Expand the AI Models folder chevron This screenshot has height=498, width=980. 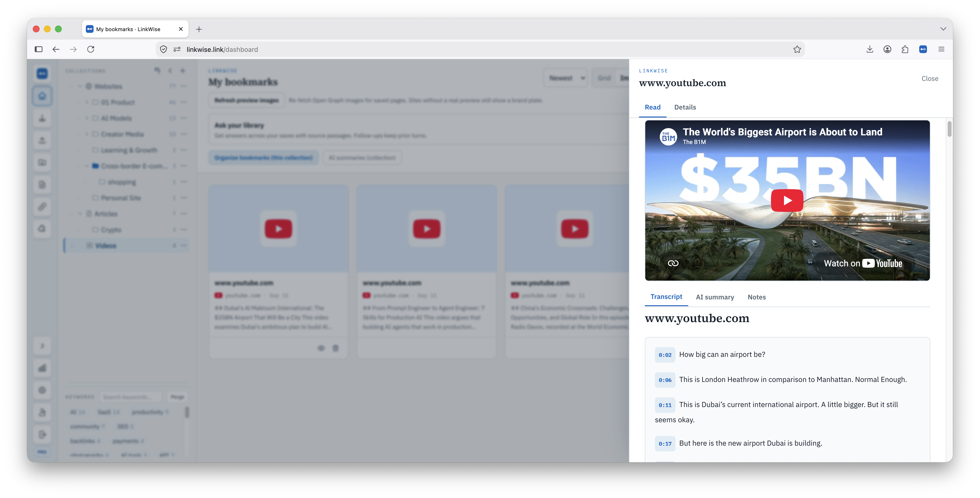pyautogui.click(x=87, y=118)
